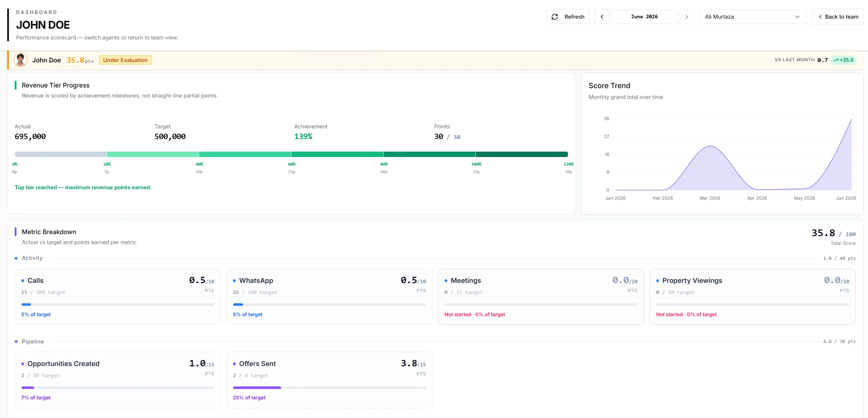Open the Ali Murtaza agent dropdown
The image size is (868, 418).
753,17
